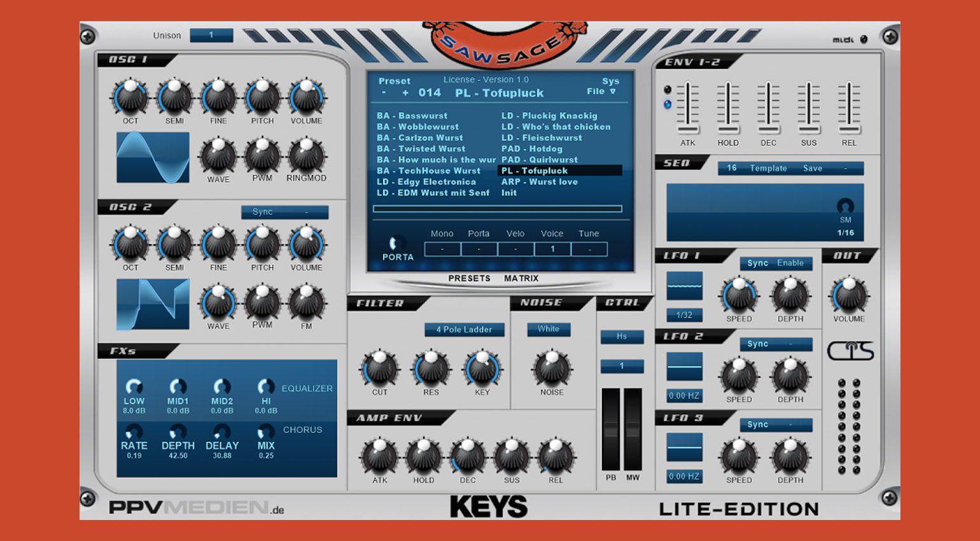Select the upper ENV 1-2 selector dot
Viewport: 980px width, 541px height.
click(x=668, y=90)
